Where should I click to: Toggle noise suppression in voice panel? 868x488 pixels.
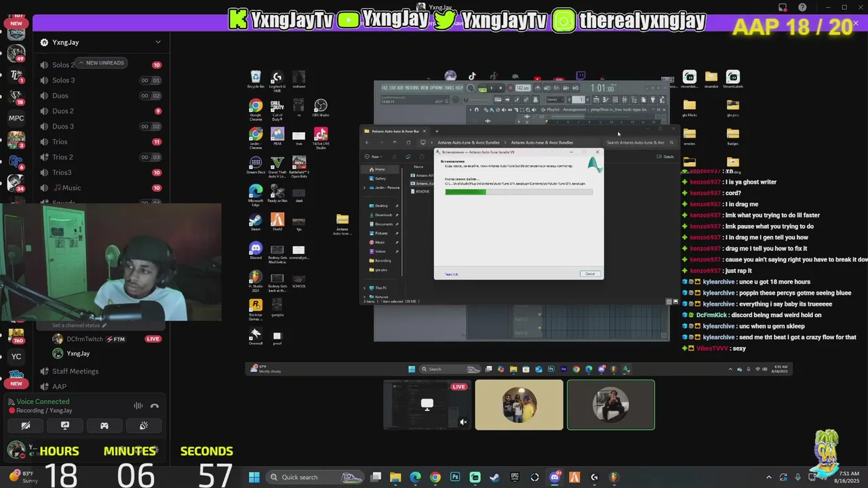click(x=138, y=405)
